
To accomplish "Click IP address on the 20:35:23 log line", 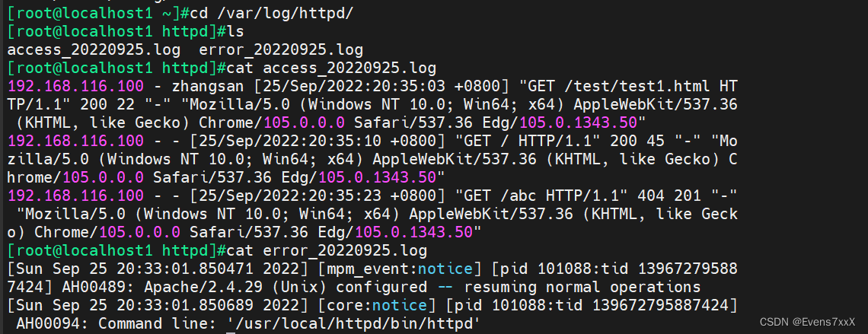I will click(x=75, y=196).
